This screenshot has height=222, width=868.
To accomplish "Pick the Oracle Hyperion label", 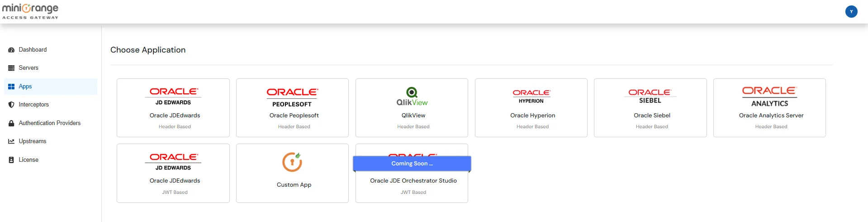I will click(533, 116).
